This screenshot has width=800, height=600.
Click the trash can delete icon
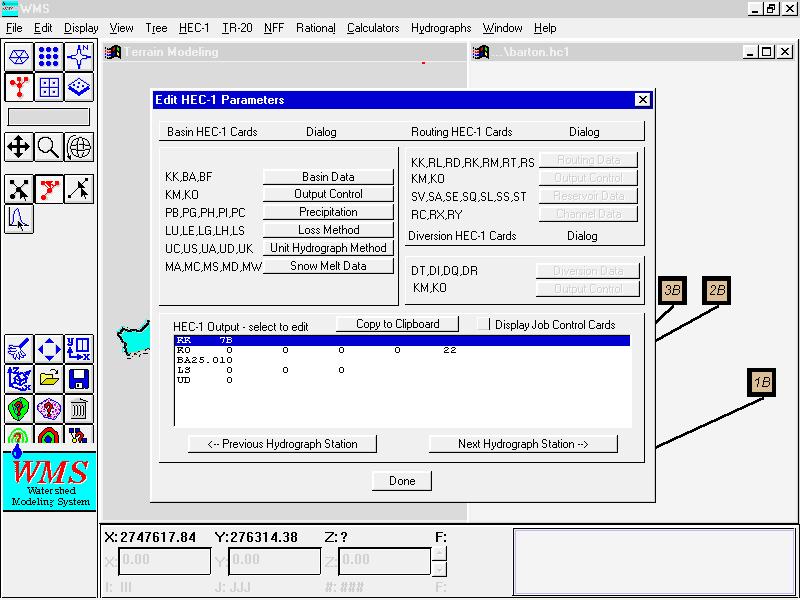pyautogui.click(x=79, y=408)
